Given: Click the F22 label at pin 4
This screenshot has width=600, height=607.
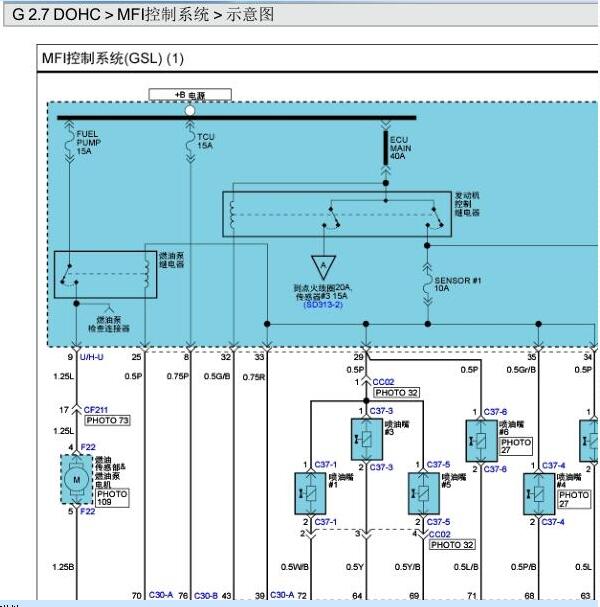Looking at the screenshot, I should coord(88,447).
